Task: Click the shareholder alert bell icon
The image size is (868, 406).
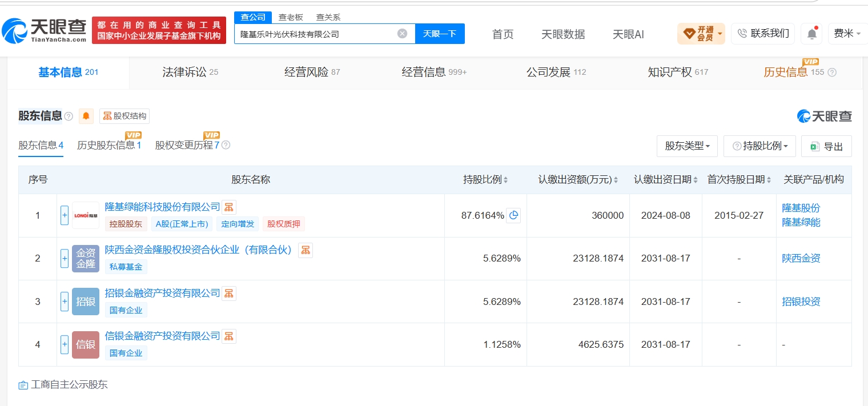Action: point(86,116)
